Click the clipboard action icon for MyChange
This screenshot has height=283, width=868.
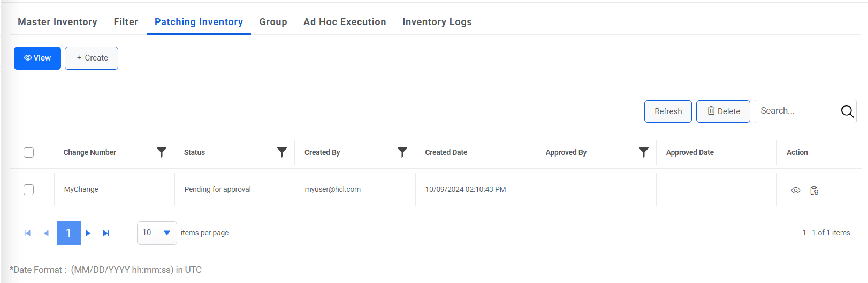tap(814, 190)
